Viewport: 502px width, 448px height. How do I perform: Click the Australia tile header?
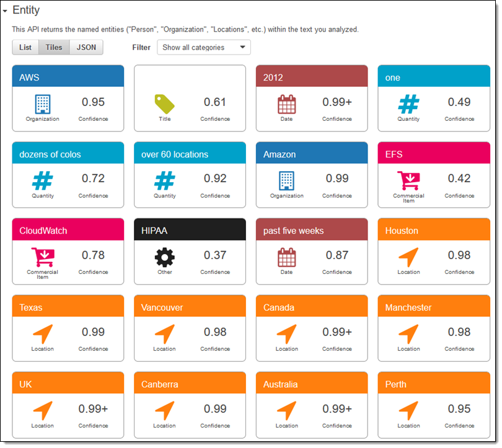312,383
